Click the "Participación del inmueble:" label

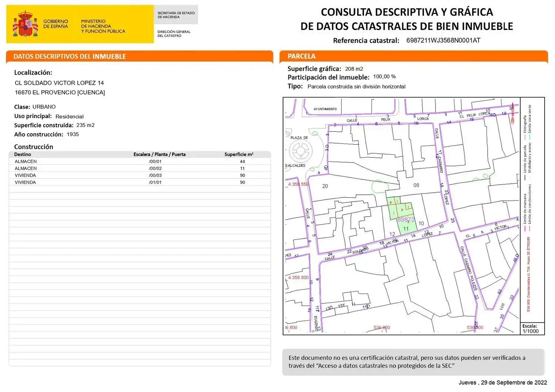[329, 77]
